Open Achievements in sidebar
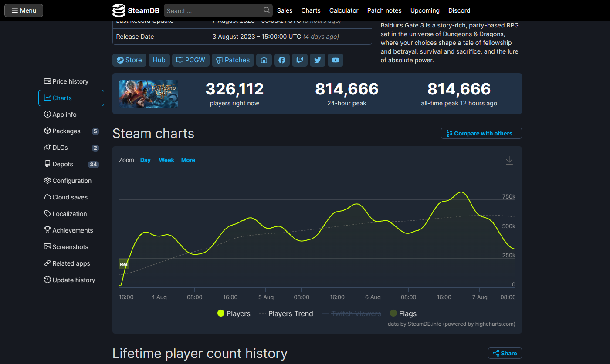 tap(71, 230)
